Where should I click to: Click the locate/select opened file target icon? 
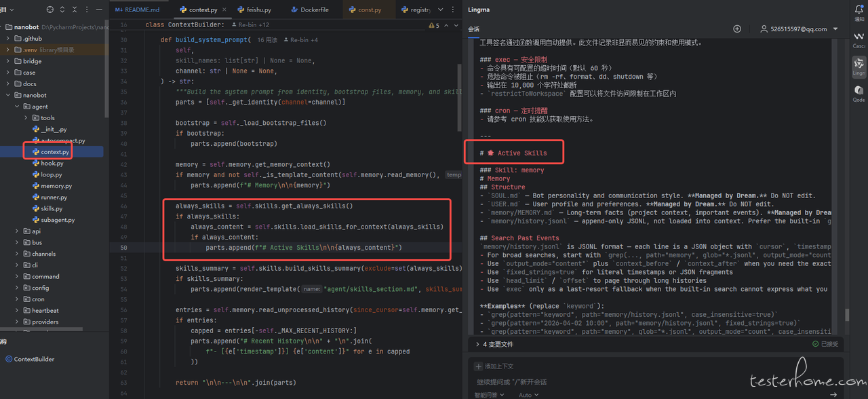(x=50, y=9)
